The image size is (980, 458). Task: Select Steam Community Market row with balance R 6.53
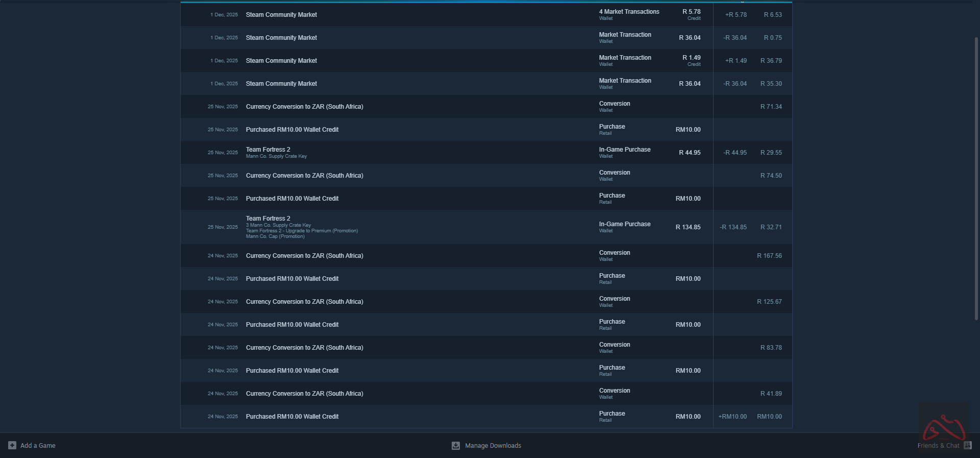(x=486, y=15)
